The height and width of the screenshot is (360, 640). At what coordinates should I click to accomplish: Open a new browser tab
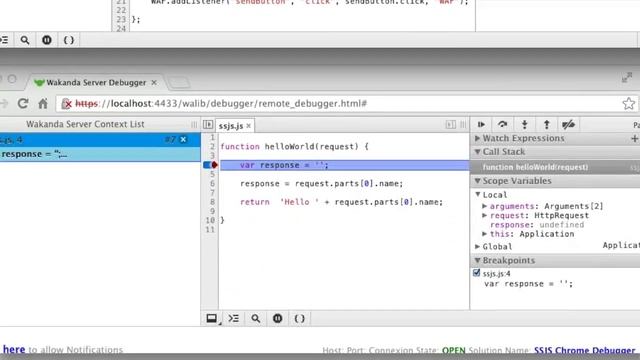[179, 82]
